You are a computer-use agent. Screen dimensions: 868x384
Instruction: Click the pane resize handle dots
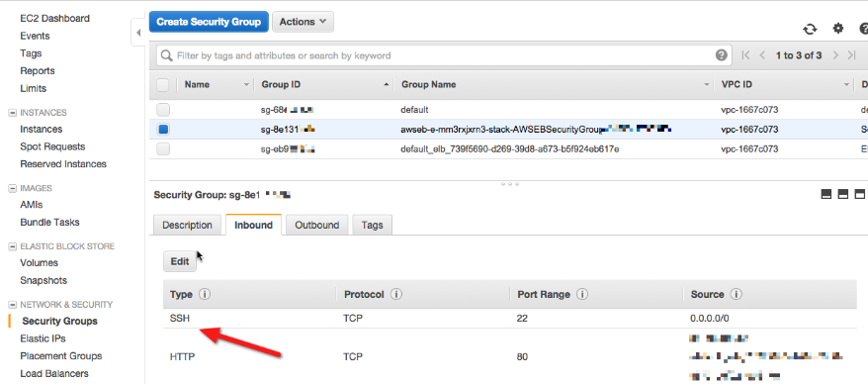tap(509, 184)
